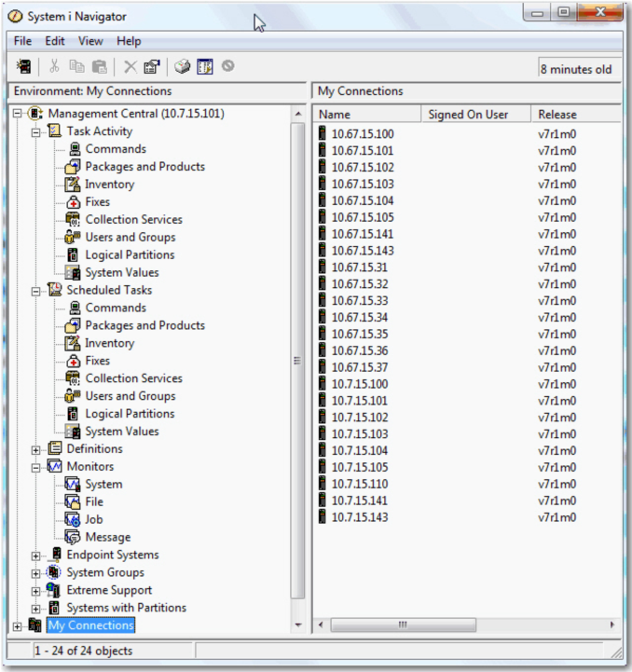Image resolution: width=632 pixels, height=672 pixels.
Task: Collapse the Task Activity tree node
Action: [x=36, y=132]
